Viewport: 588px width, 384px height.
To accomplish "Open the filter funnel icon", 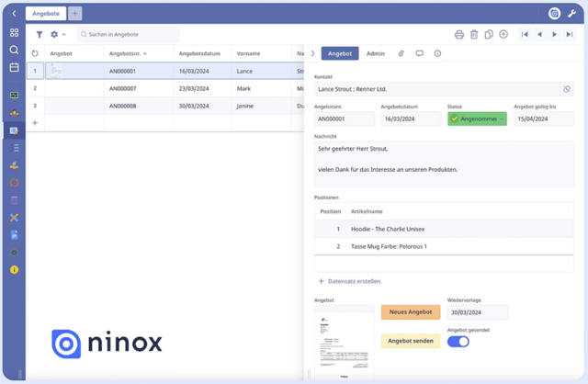I will coord(40,35).
